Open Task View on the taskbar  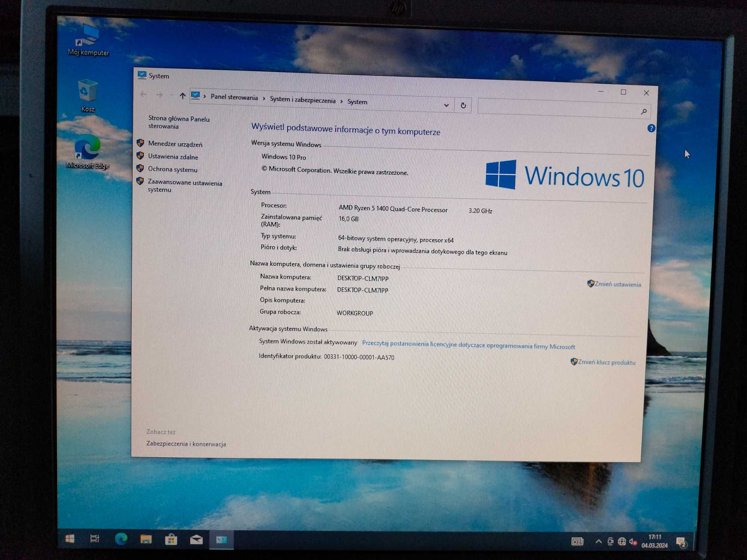click(x=95, y=539)
